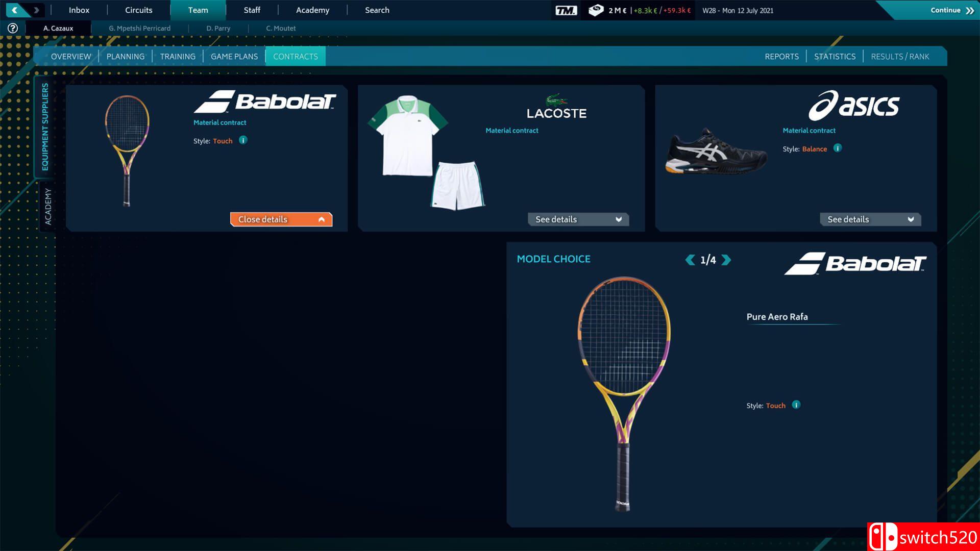
Task: Click the money balance icon
Action: point(595,10)
